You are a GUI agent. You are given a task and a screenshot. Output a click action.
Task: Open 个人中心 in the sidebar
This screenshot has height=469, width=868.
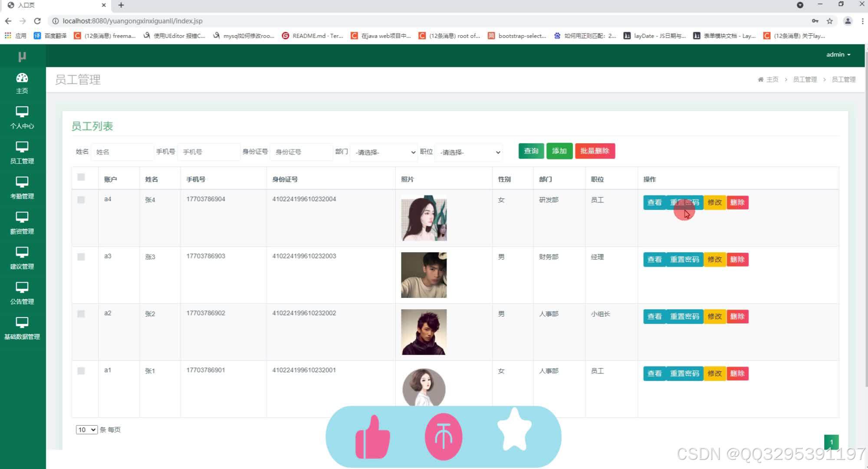(22, 118)
